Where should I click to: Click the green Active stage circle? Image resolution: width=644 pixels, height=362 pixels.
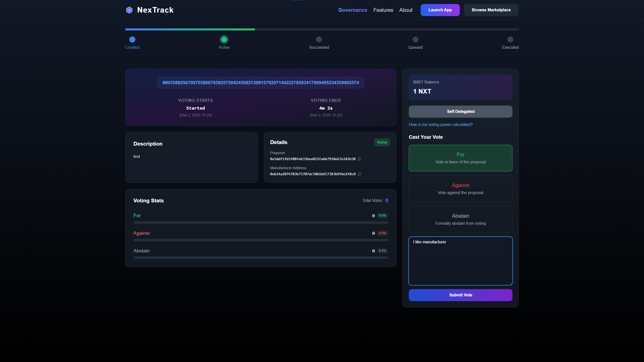click(x=224, y=39)
